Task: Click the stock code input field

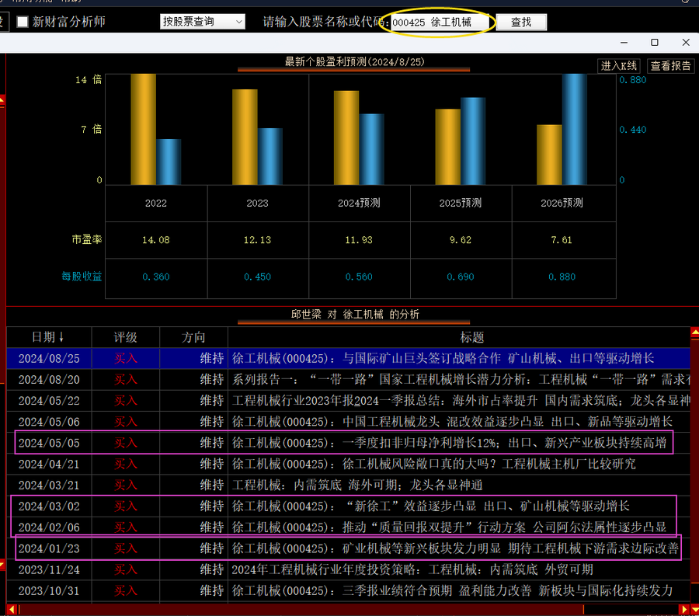Action: coord(440,23)
